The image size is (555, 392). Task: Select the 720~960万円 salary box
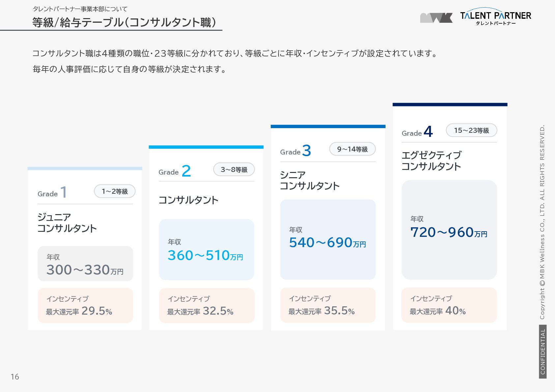pos(449,230)
